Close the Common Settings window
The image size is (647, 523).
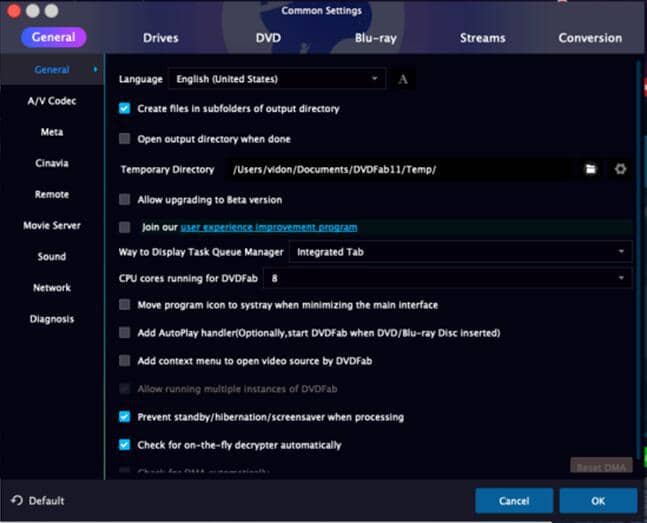click(14, 11)
